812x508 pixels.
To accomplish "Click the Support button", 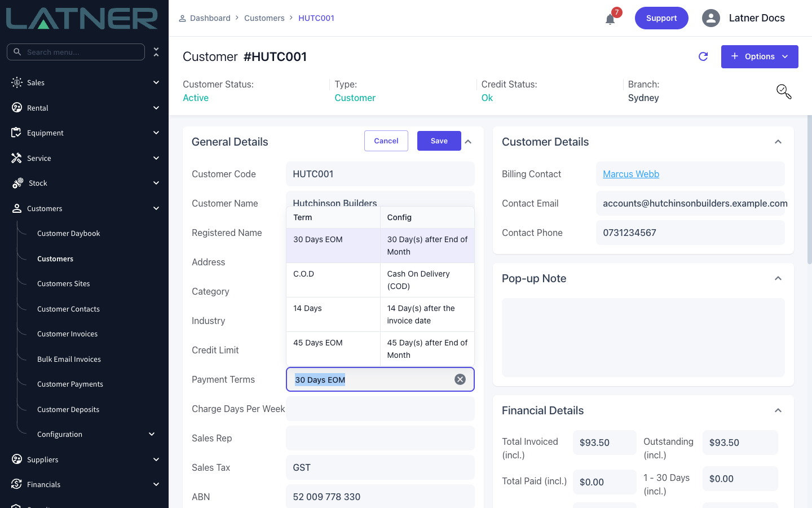I will point(661,18).
